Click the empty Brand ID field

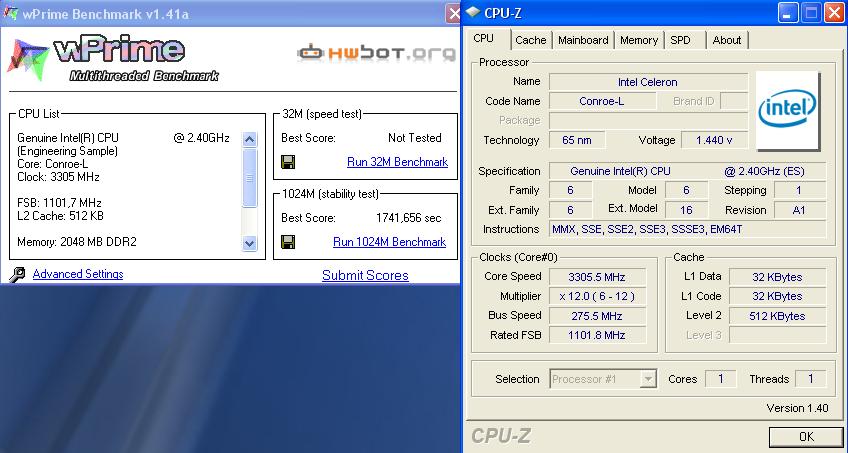tap(734, 101)
